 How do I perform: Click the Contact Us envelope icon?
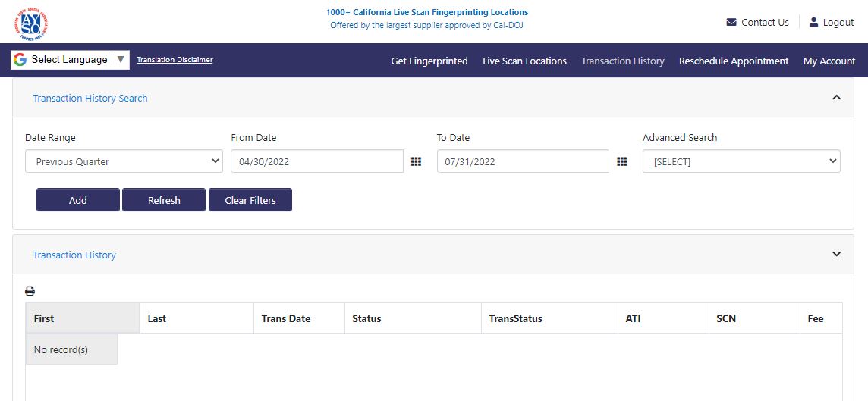point(731,23)
